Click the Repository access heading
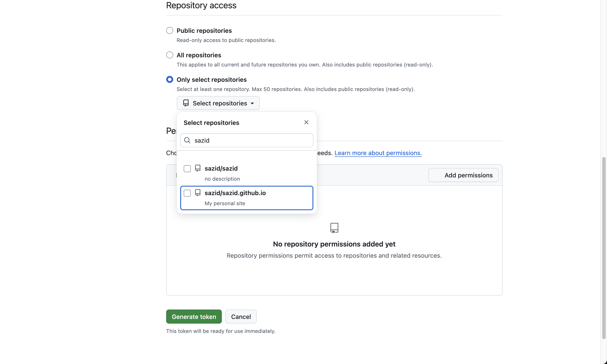Screen dimensions: 607x364 click(201, 5)
